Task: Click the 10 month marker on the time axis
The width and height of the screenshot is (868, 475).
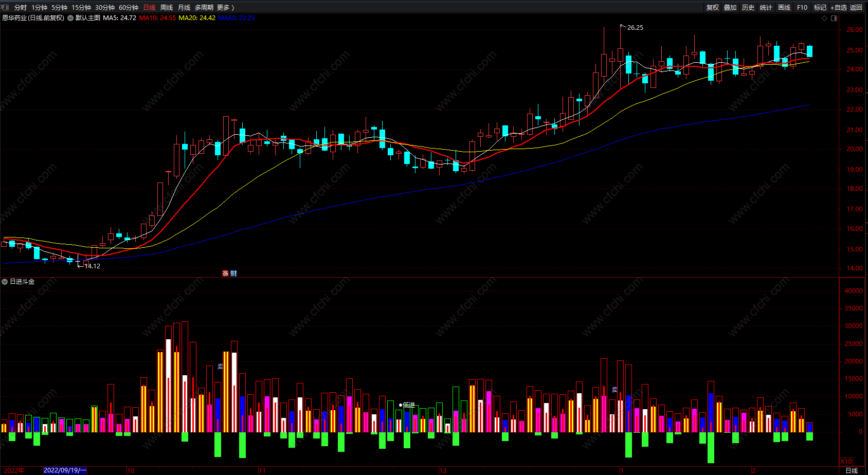Action: [x=131, y=470]
